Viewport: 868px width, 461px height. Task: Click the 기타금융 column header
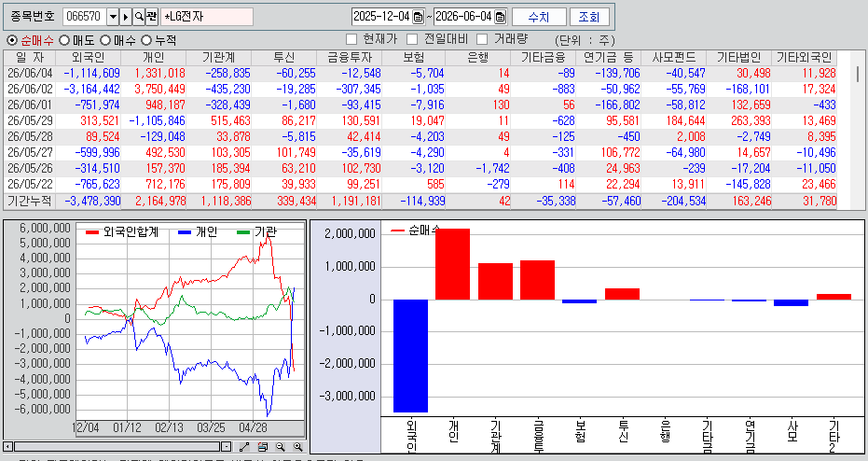[x=543, y=58]
